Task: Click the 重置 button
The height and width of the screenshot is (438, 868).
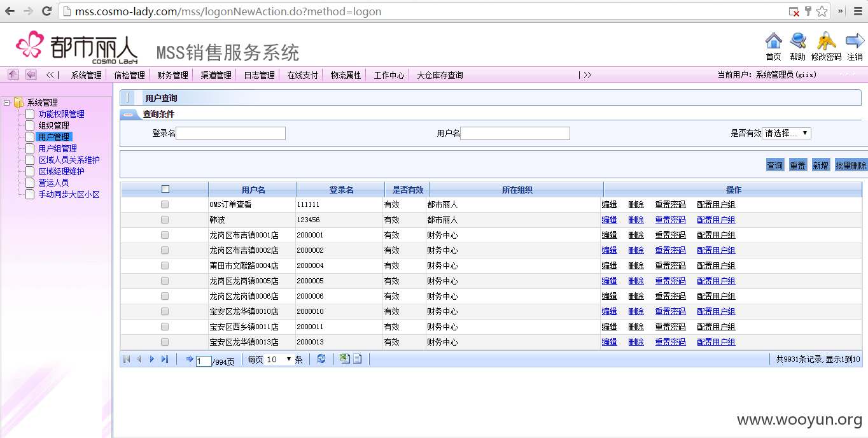Action: click(x=797, y=165)
